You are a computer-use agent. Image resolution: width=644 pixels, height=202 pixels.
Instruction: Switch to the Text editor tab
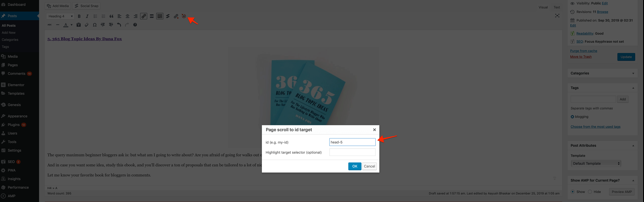(557, 7)
